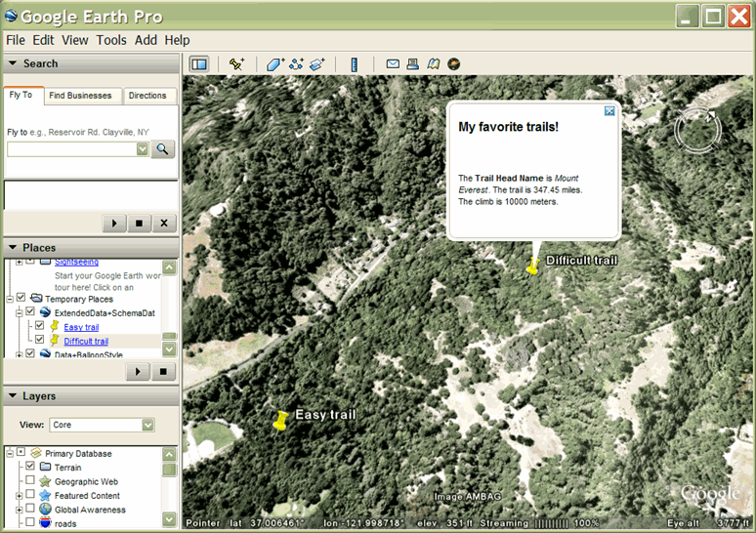Open the Layers View dropdown showing Core
The width and height of the screenshot is (756, 533).
point(148,425)
